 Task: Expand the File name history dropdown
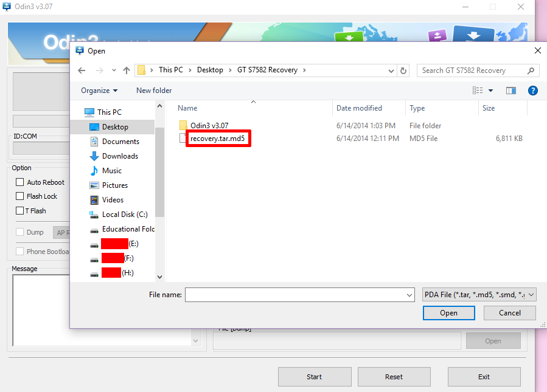(x=409, y=295)
